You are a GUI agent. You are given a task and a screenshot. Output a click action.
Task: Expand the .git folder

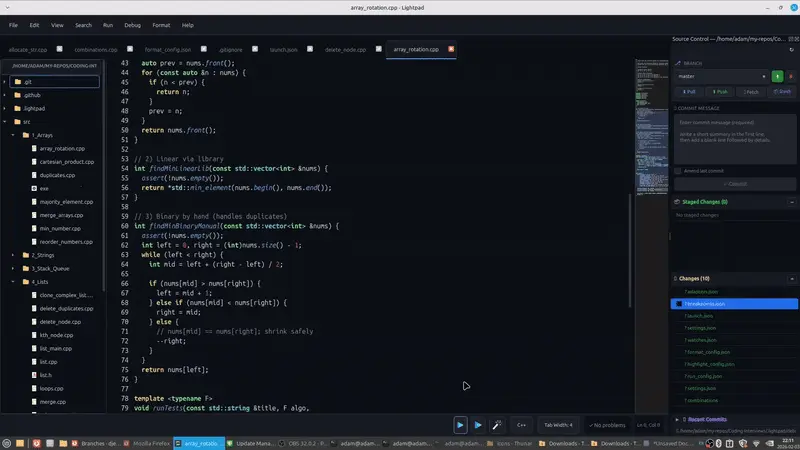click(5, 82)
